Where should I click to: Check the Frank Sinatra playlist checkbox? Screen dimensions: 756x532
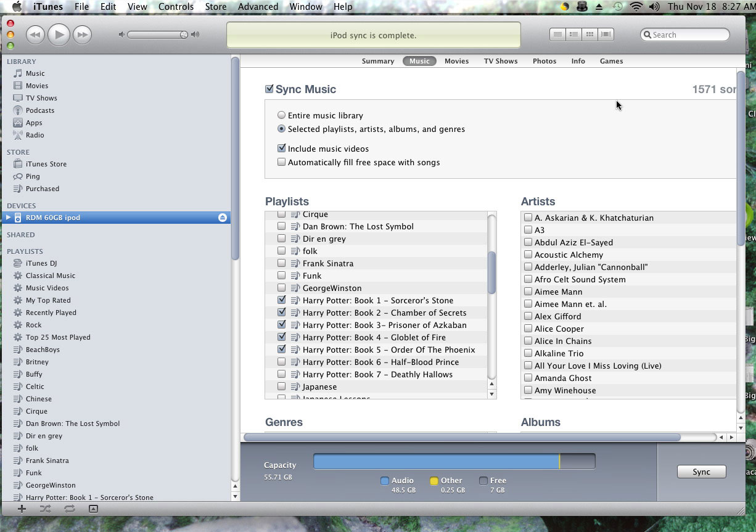pos(281,263)
